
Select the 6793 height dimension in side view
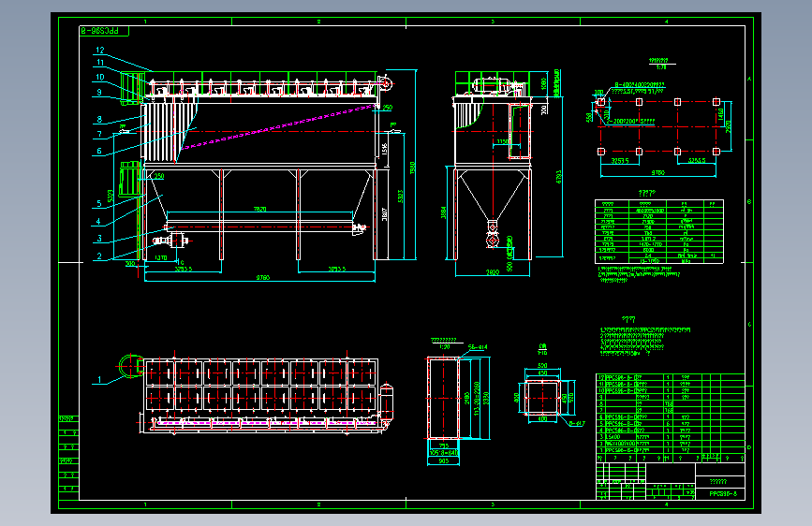(558, 177)
